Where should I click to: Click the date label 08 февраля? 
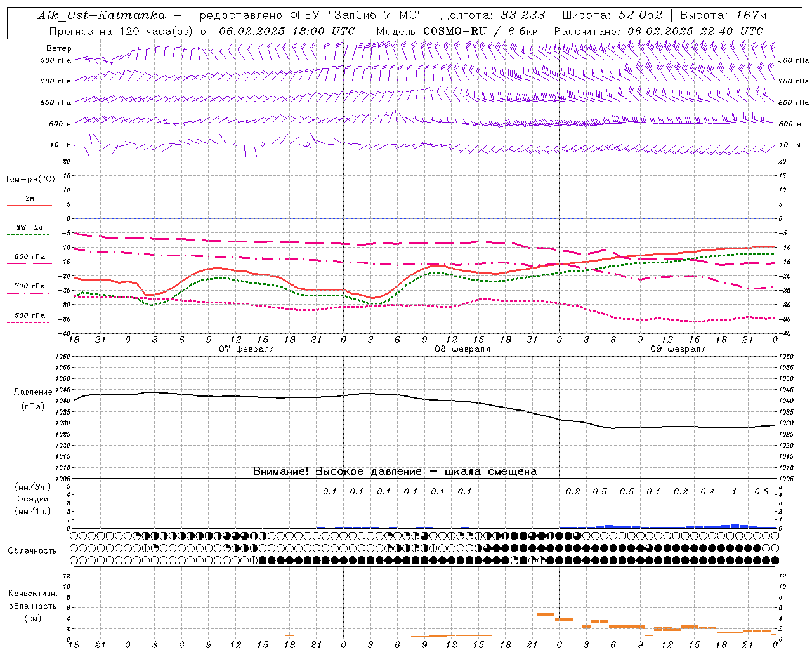pos(462,349)
